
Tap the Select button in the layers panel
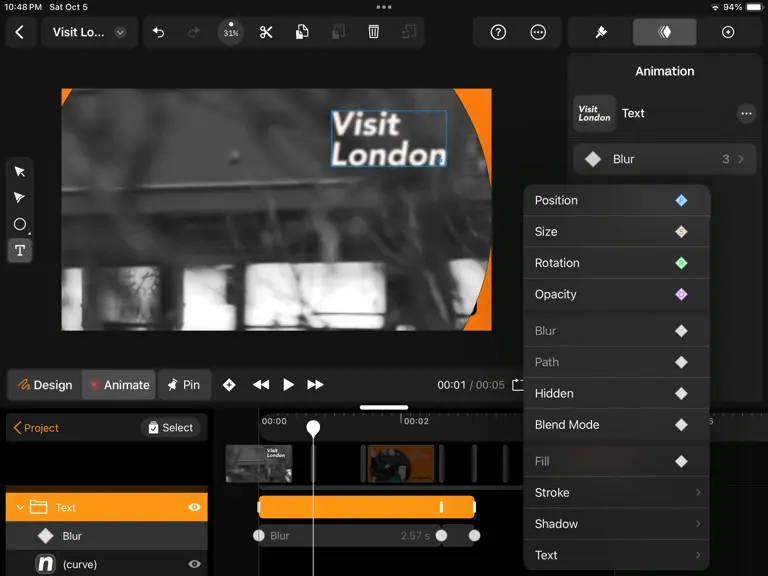170,428
